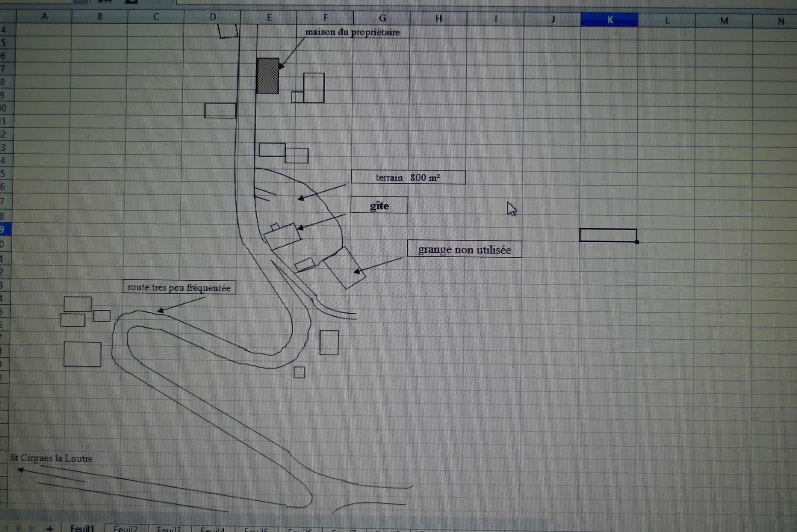Open the Feuil3 sheet tab
Screen dimensions: 797x532
tap(169, 529)
